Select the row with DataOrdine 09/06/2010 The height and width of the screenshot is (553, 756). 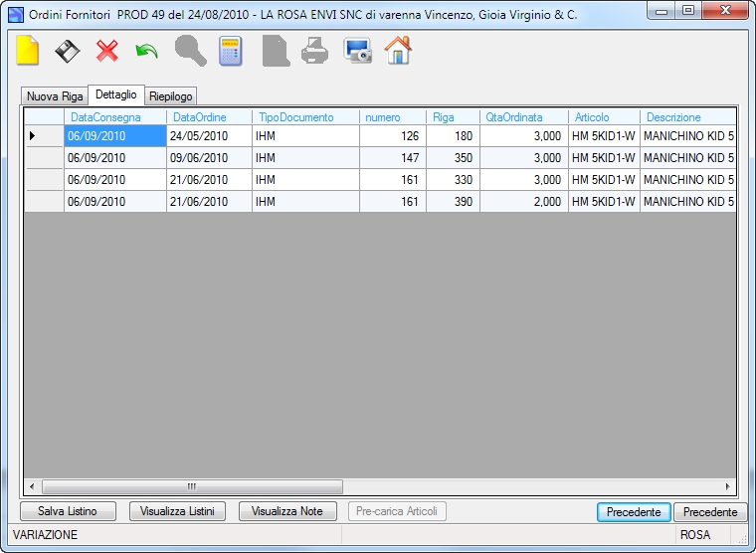click(380, 158)
